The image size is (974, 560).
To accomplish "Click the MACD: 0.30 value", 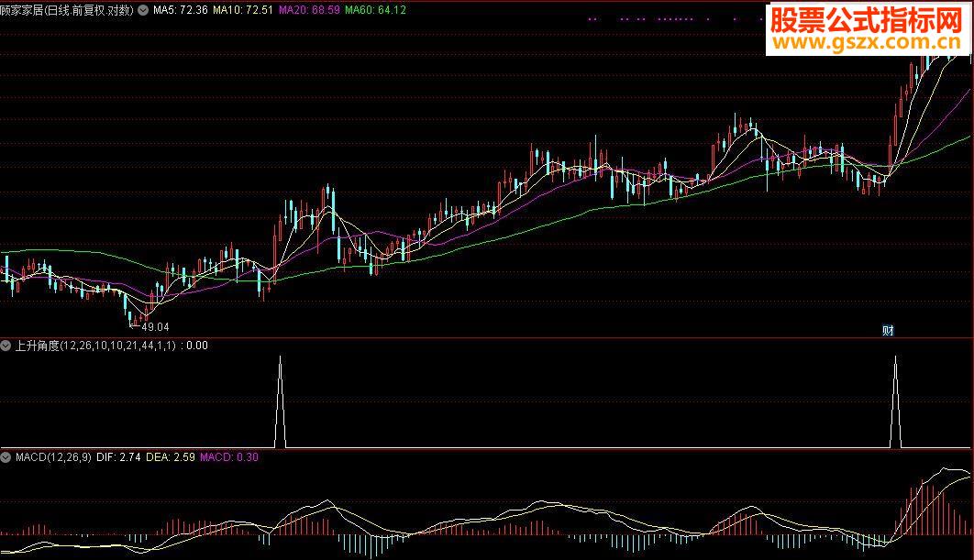I will tap(229, 457).
